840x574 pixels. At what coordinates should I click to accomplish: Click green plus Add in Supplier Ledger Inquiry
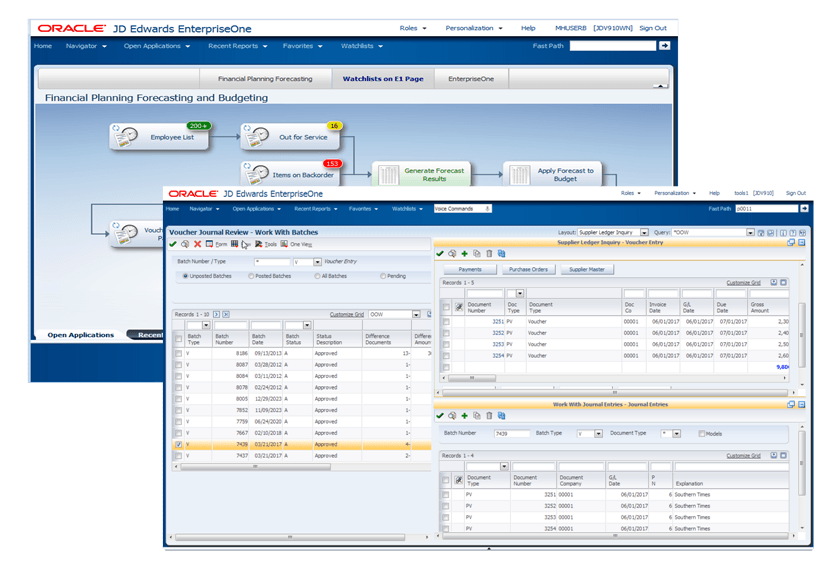point(464,254)
